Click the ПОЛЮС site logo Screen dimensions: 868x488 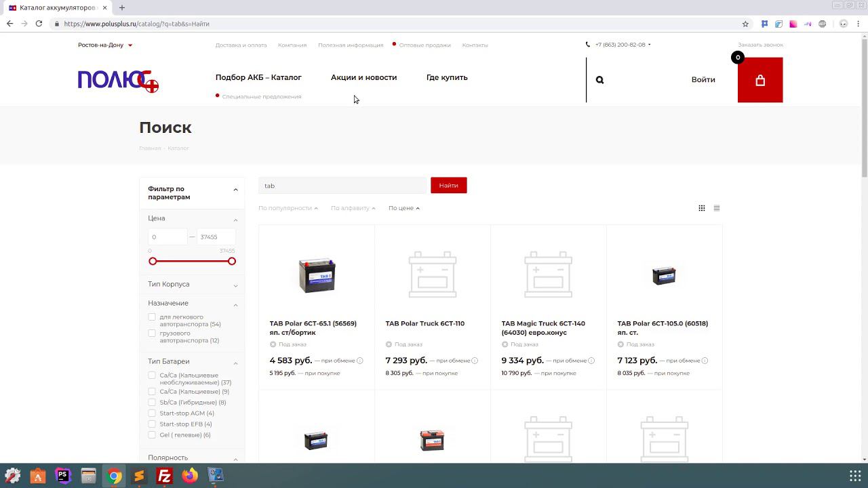(x=118, y=81)
